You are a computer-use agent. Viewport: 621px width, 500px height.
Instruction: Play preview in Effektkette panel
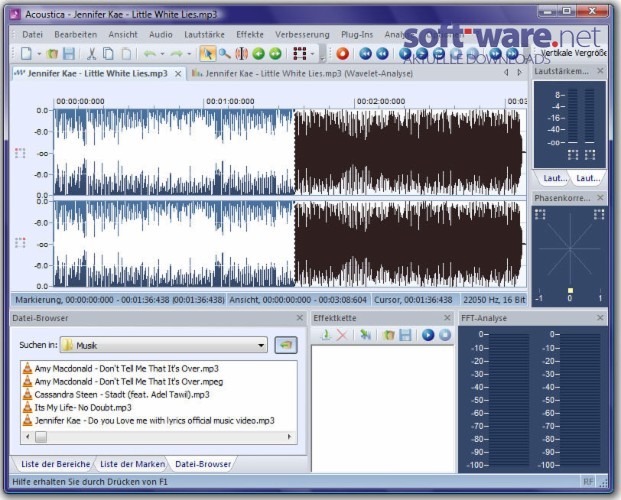428,335
